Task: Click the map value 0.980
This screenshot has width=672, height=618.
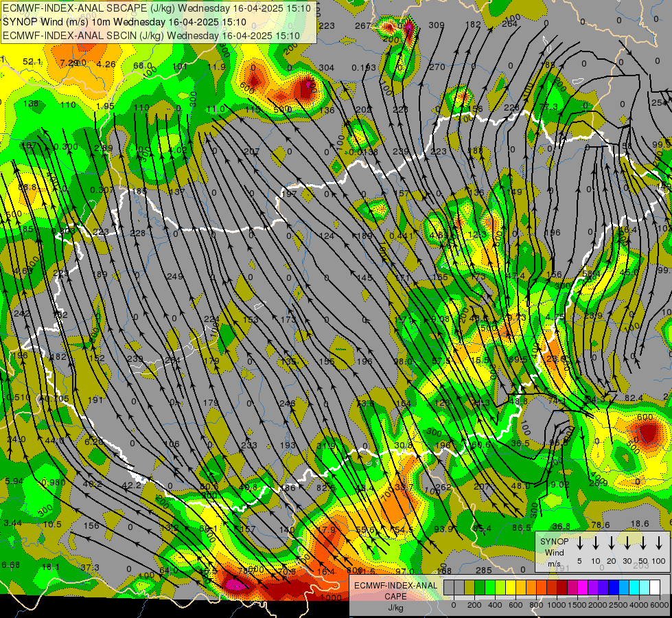Action: point(53,483)
